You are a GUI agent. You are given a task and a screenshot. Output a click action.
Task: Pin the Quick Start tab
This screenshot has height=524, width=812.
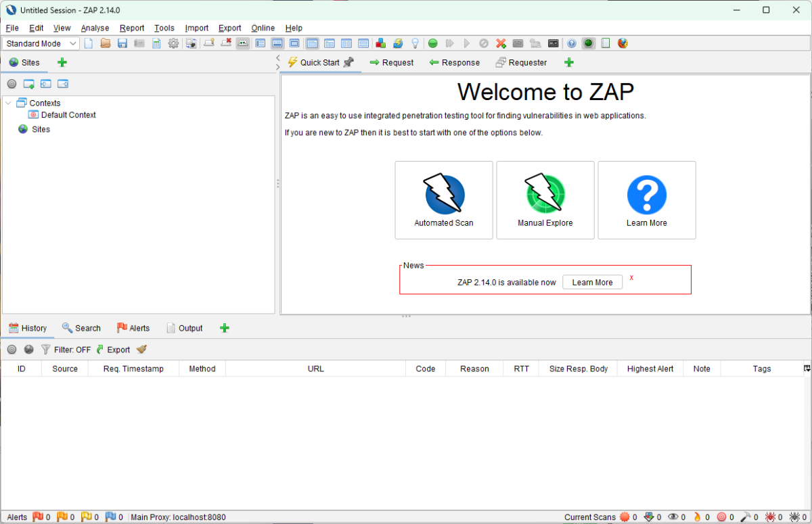(x=350, y=62)
